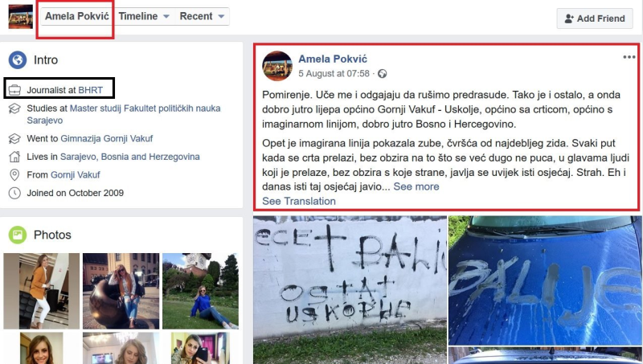Viewport: 643px width, 364px height.
Task: Open the graffiti wall photo in post
Action: click(350, 290)
